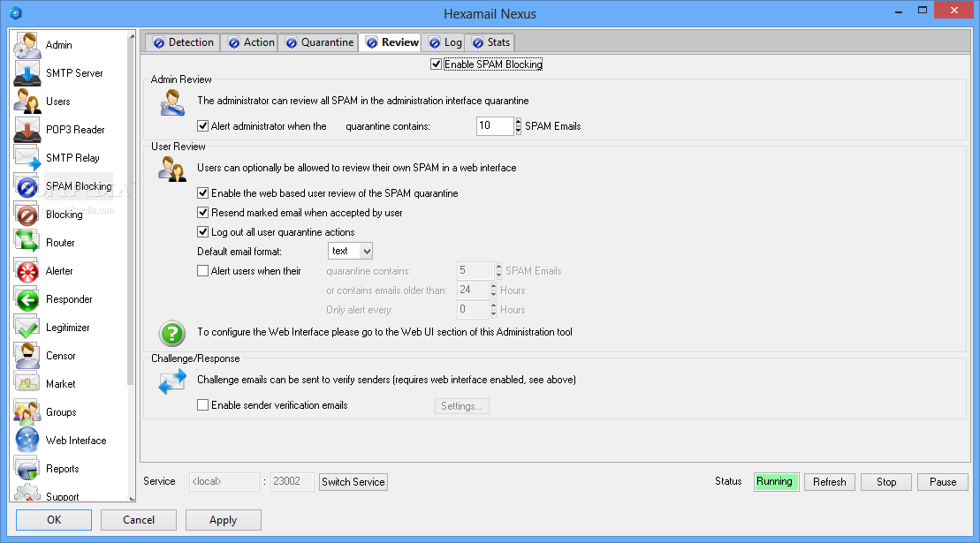This screenshot has width=980, height=543.
Task: Click the Refresh status button
Action: (830, 482)
